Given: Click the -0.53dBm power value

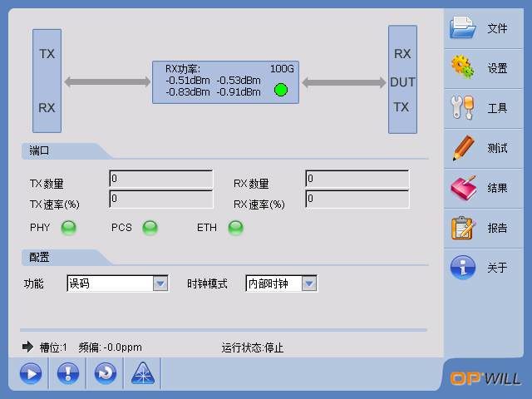Looking at the screenshot, I should click(239, 81).
